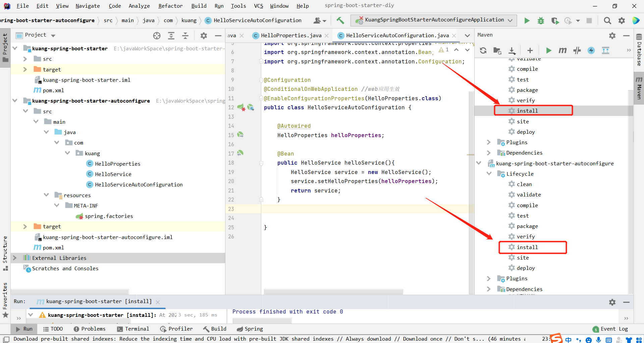This screenshot has width=644, height=343.
Task: Toggle Maven offline mode icon
Action: click(x=577, y=51)
